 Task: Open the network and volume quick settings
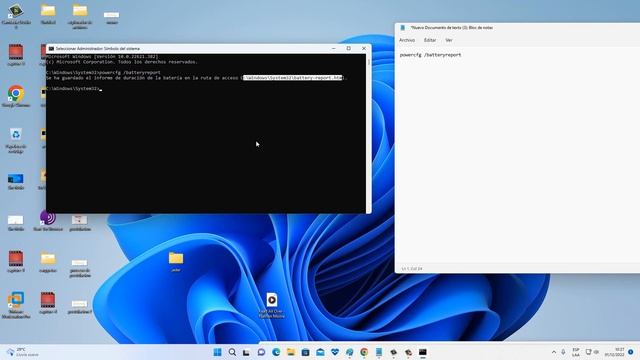pyautogui.click(x=592, y=352)
